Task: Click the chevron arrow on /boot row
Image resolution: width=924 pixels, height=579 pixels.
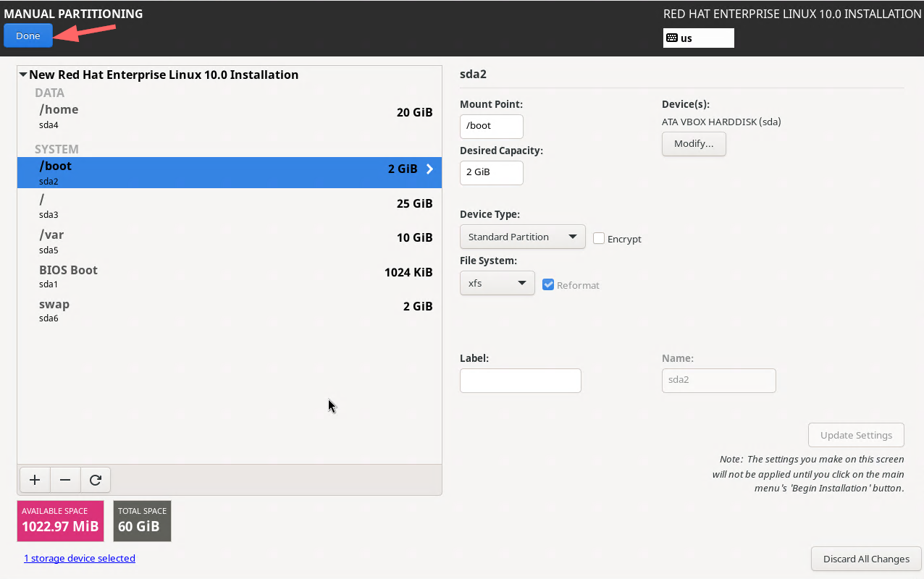Action: click(x=429, y=169)
